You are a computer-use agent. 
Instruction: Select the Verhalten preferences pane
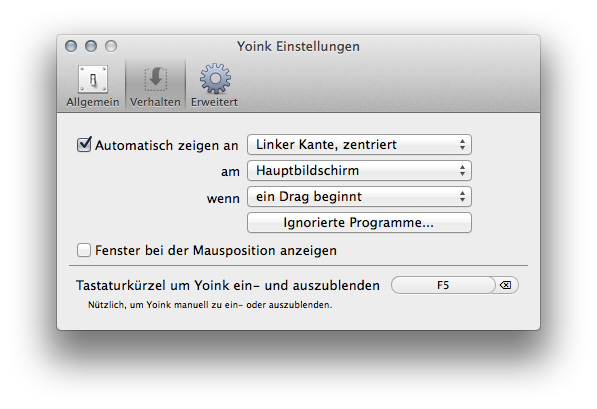155,86
